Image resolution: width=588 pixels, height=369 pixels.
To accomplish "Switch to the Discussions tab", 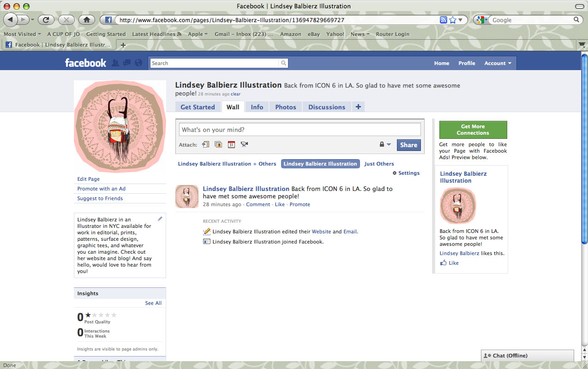I will [x=327, y=107].
